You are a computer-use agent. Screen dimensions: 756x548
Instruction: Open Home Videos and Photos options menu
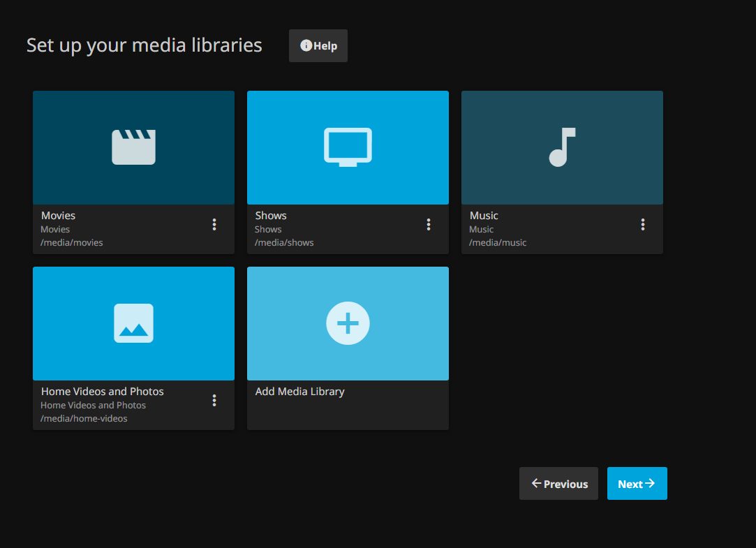[214, 401]
